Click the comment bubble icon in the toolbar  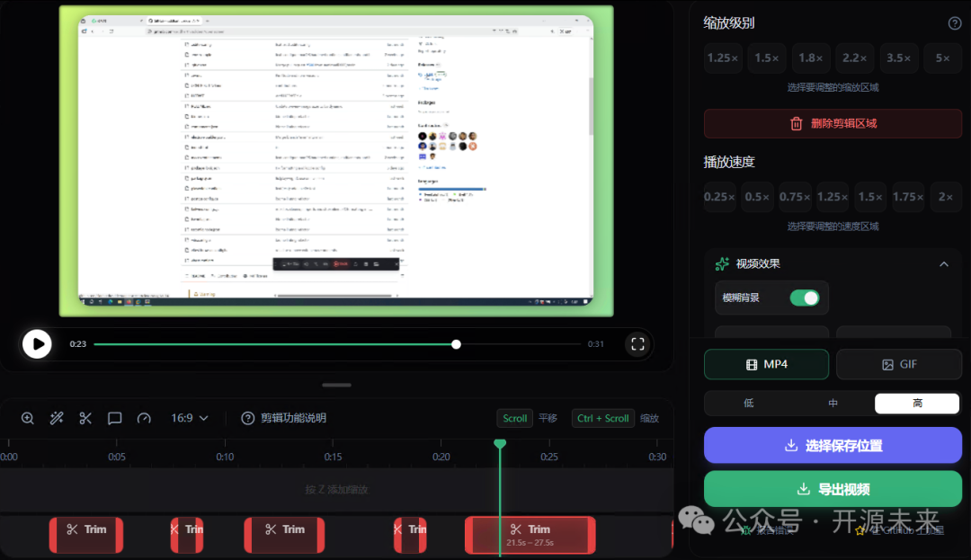point(114,418)
